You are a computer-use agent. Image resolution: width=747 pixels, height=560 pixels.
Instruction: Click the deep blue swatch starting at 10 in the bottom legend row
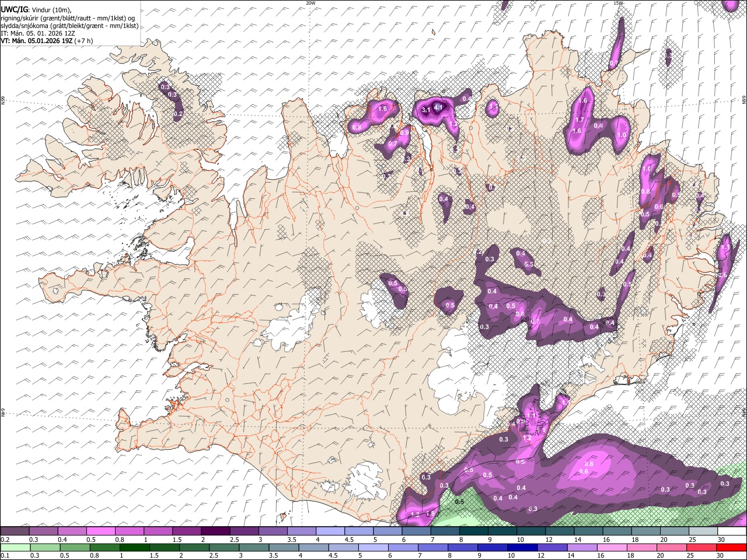coord(523,547)
